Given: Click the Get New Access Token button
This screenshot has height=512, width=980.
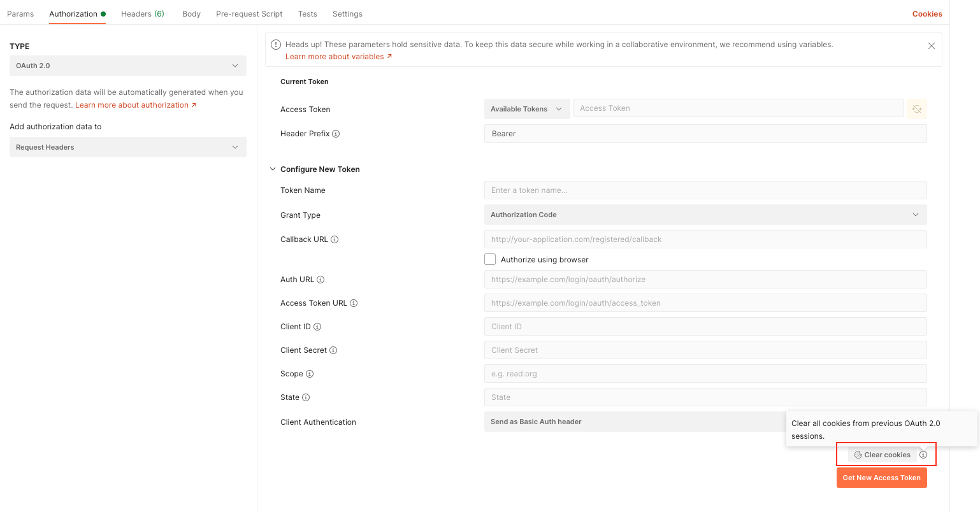Looking at the screenshot, I should 881,477.
